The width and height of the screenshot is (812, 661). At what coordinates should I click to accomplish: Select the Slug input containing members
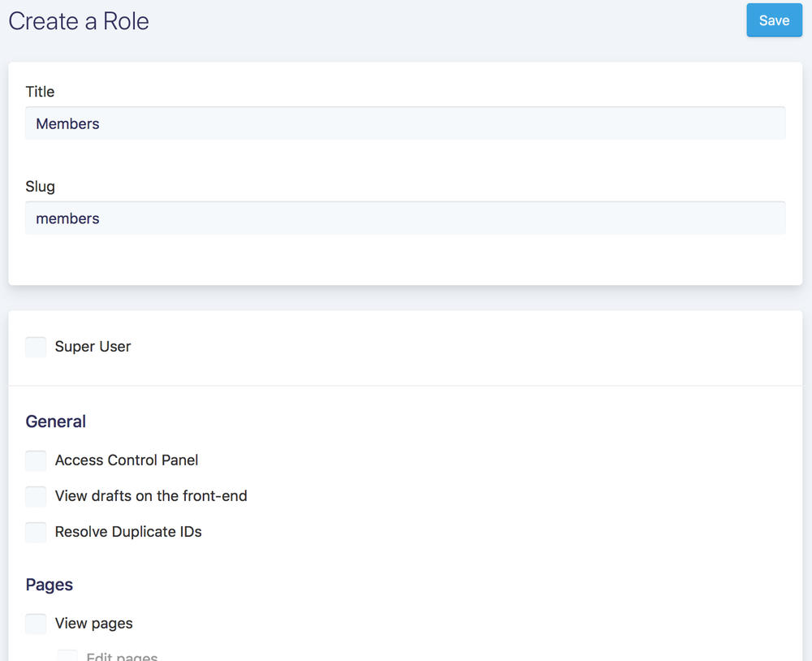pyautogui.click(x=406, y=218)
